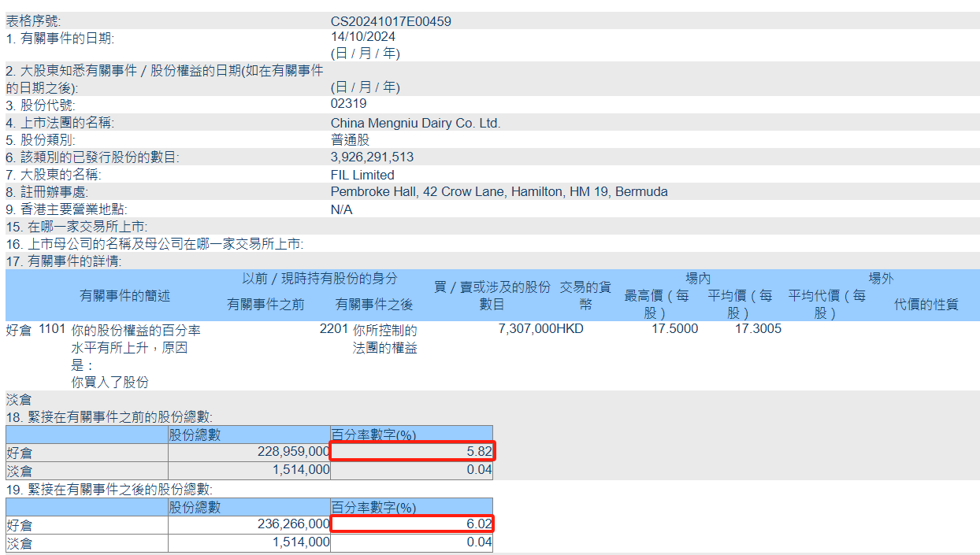Select shares involved 7,307,000
Image resolution: width=980 pixels, height=555 pixels.
point(527,329)
